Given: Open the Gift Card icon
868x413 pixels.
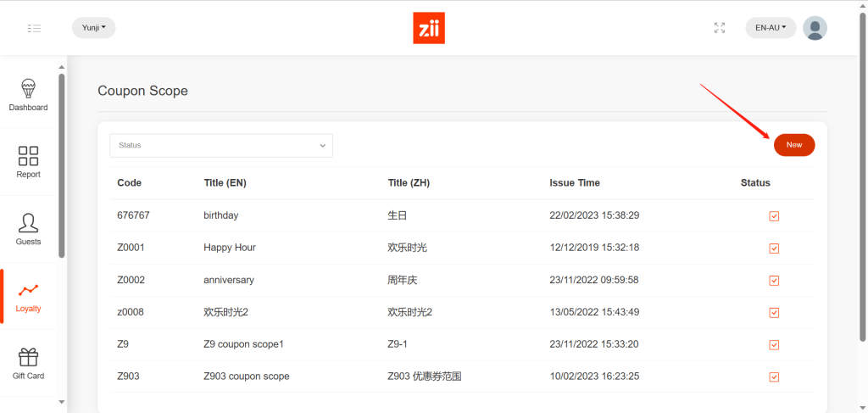Looking at the screenshot, I should (x=28, y=357).
